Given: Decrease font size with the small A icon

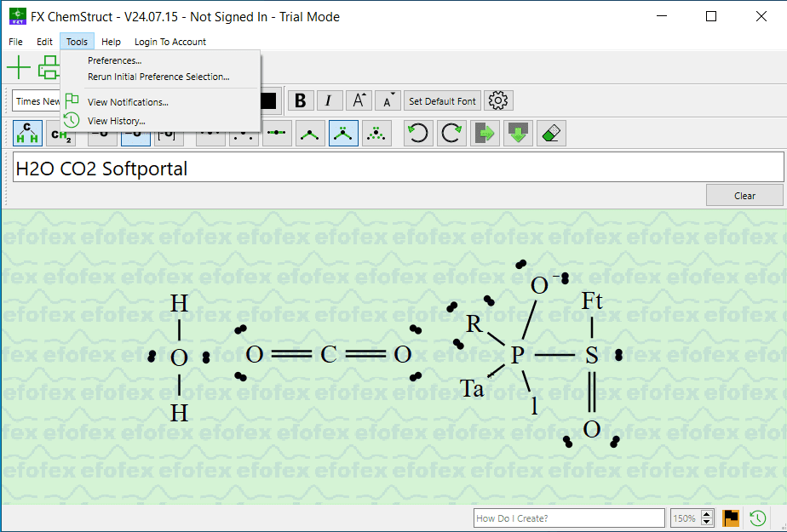Looking at the screenshot, I should coord(388,100).
